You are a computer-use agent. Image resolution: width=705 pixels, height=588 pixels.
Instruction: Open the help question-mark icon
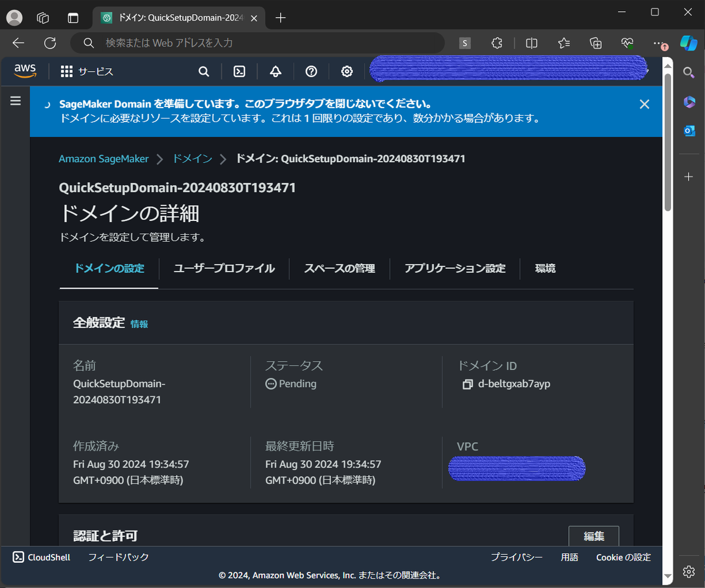[x=311, y=72]
